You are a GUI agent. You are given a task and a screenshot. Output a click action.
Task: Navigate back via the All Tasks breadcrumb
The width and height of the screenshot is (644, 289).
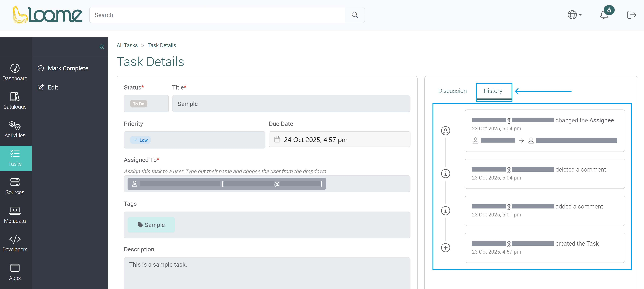(127, 45)
